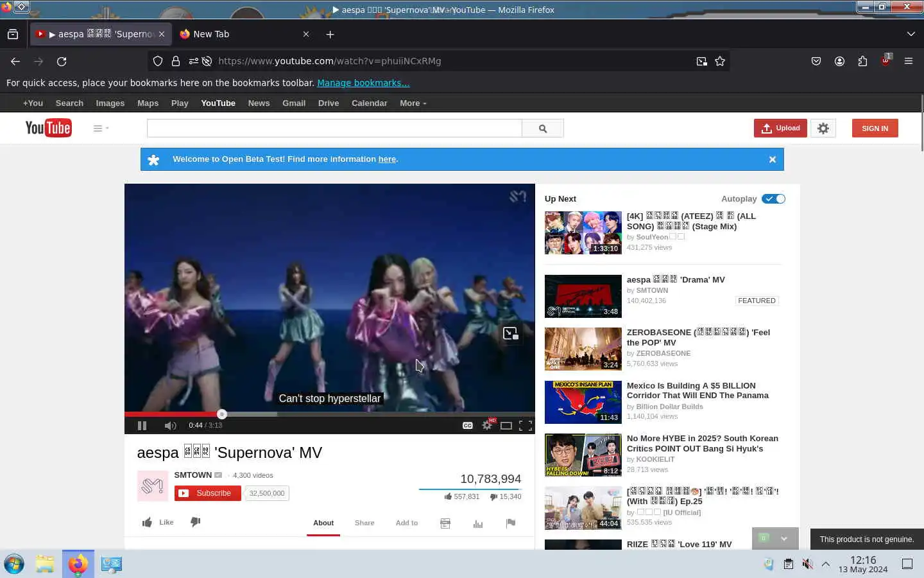Click the Firefox View icon
The width and height of the screenshot is (924, 578).
click(13, 34)
